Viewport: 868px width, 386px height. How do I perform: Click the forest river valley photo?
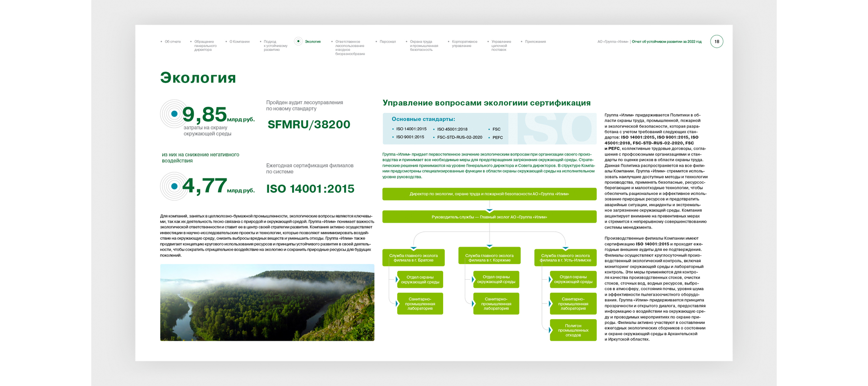(267, 302)
